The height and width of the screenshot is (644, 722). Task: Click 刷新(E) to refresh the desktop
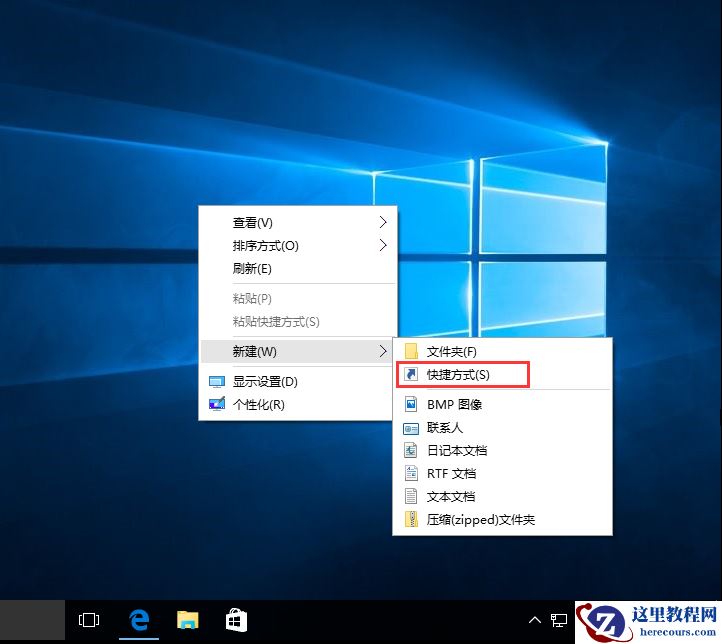click(297, 268)
